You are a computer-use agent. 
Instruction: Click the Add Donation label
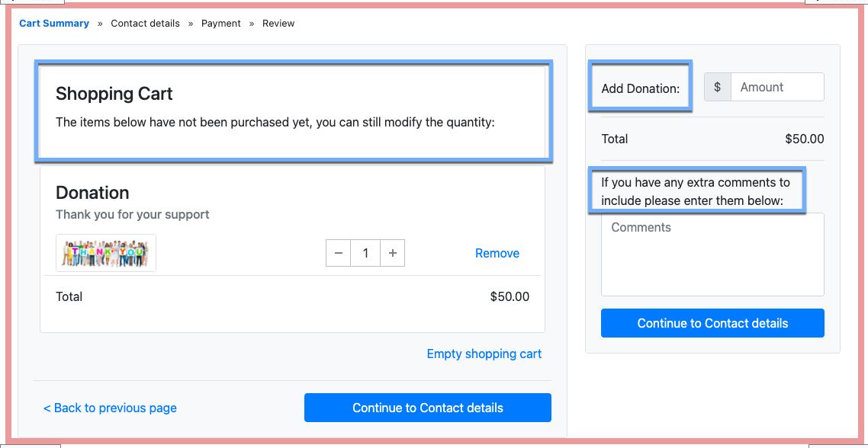(640, 88)
